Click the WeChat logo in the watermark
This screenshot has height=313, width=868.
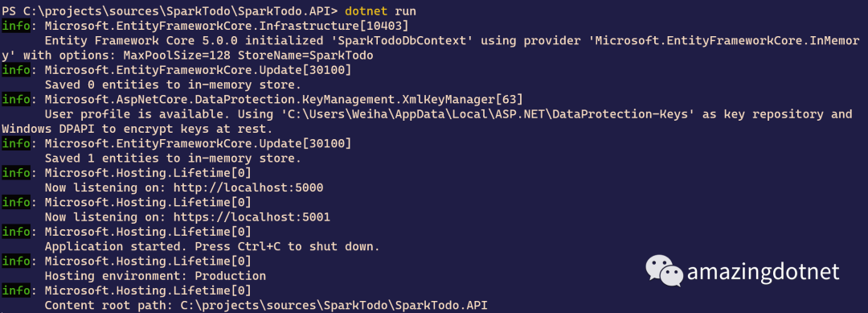[x=665, y=271]
